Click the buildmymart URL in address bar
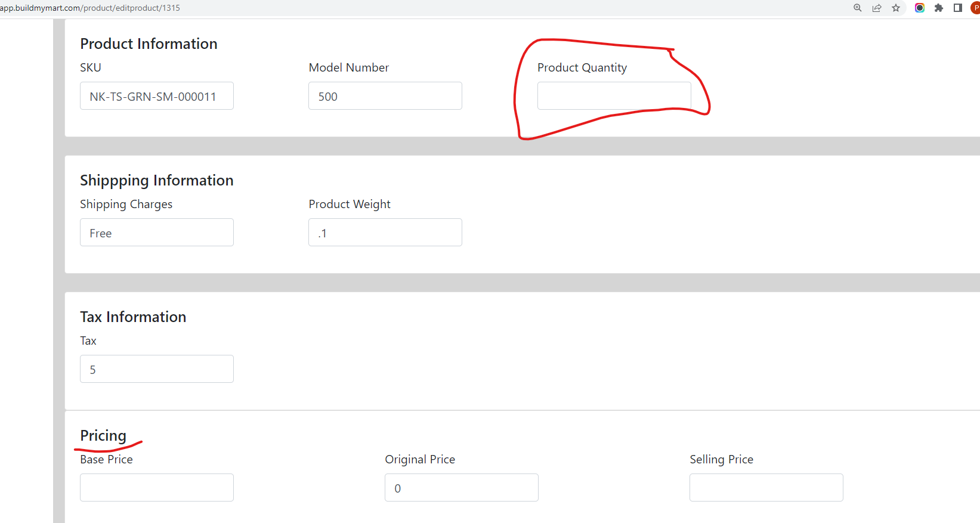The height and width of the screenshot is (523, 980). [90, 8]
